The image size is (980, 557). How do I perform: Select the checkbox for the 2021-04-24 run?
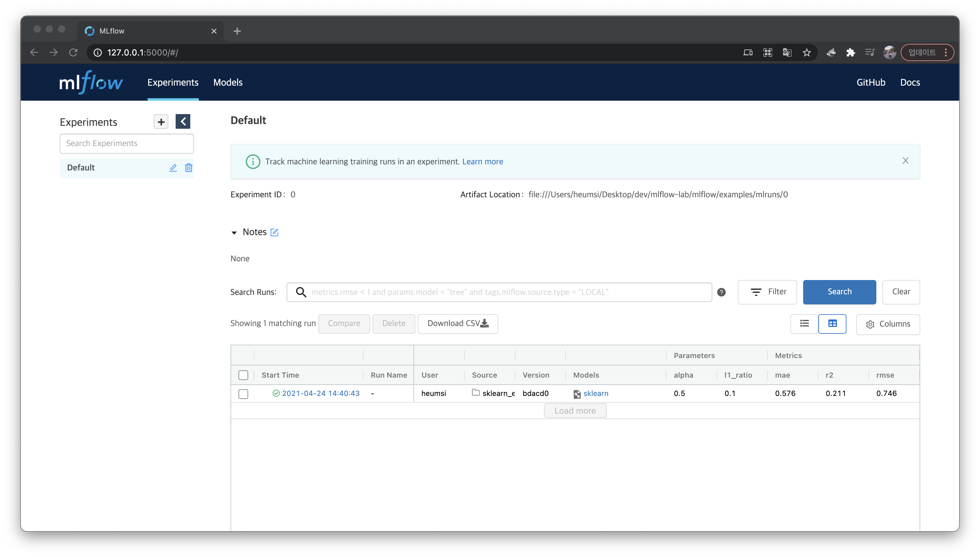pos(243,393)
